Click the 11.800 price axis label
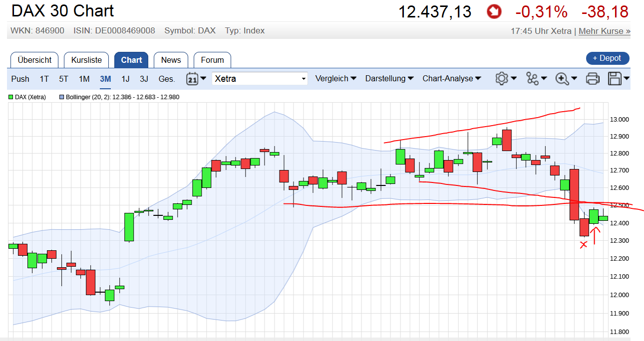Image resolution: width=644 pixels, height=341 pixels. 620,332
